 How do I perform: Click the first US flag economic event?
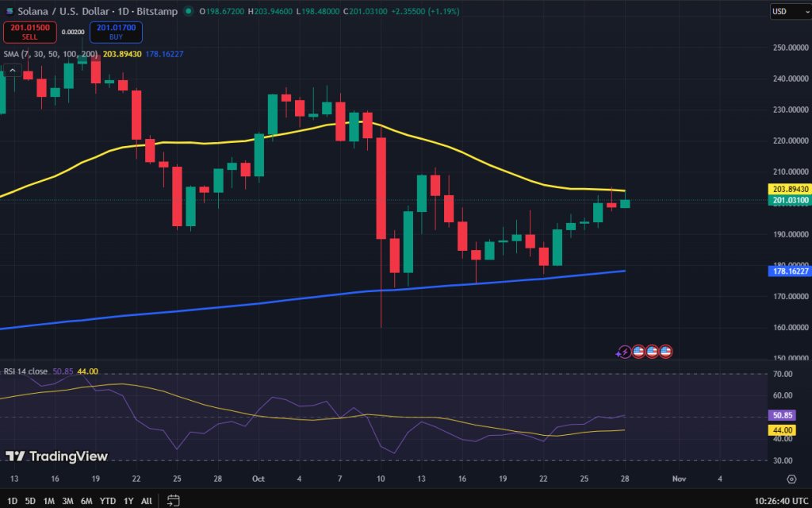tap(638, 351)
